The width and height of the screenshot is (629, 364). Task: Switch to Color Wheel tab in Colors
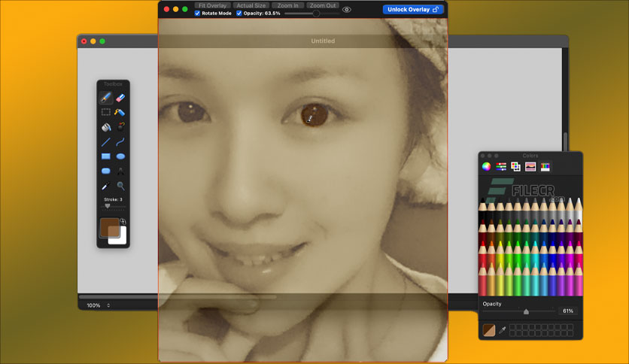tap(486, 167)
